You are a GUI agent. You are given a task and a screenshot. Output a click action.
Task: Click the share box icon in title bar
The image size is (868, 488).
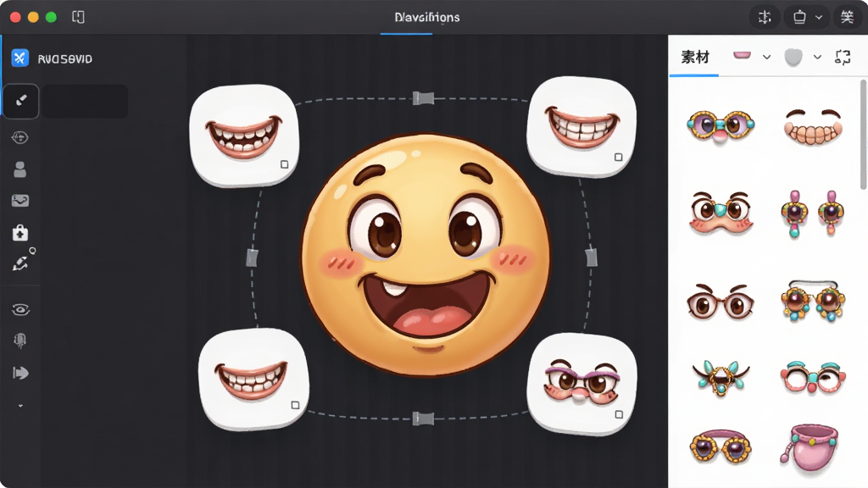pos(799,17)
